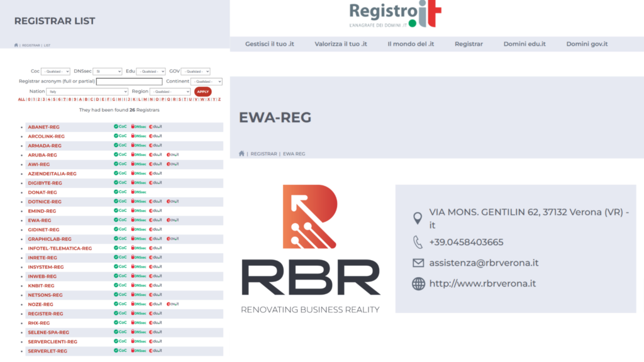Click the red APPLY button
The height and width of the screenshot is (362, 644).
tap(203, 92)
